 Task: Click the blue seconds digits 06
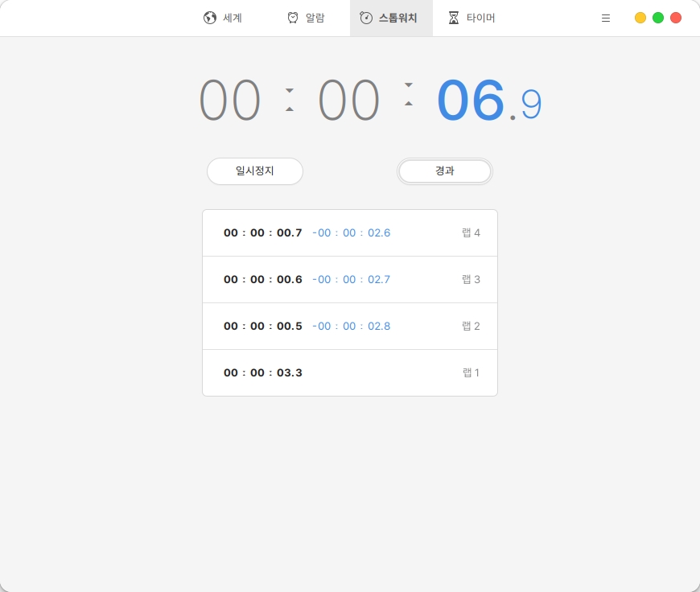471,102
